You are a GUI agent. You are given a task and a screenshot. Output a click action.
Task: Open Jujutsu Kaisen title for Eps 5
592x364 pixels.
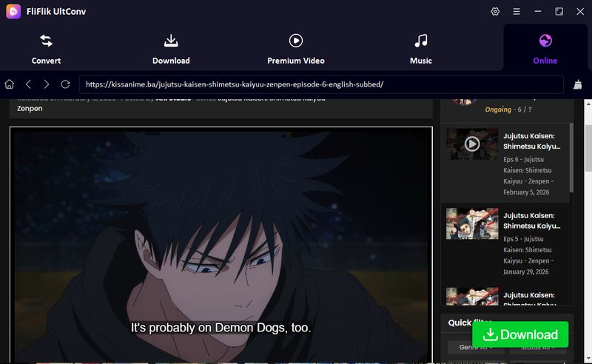tap(531, 220)
